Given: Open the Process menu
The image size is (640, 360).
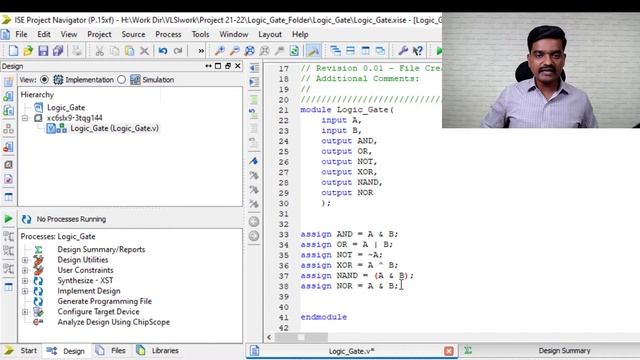Looking at the screenshot, I should point(168,34).
